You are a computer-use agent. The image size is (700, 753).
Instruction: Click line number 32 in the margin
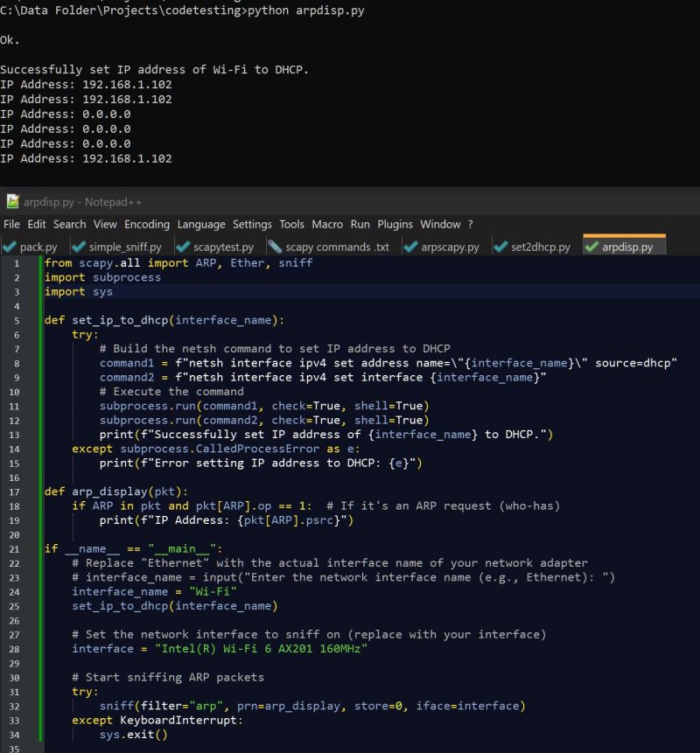(x=14, y=707)
